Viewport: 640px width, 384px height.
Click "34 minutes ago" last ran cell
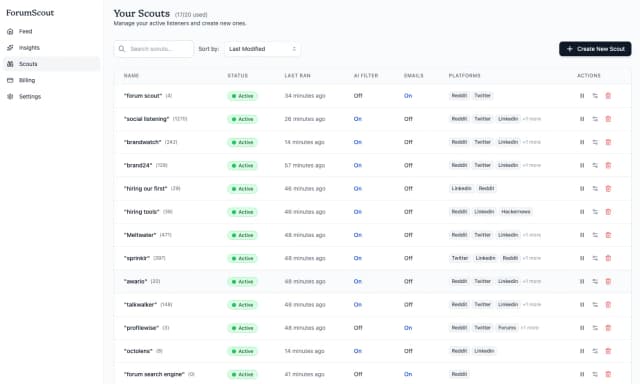coord(305,96)
